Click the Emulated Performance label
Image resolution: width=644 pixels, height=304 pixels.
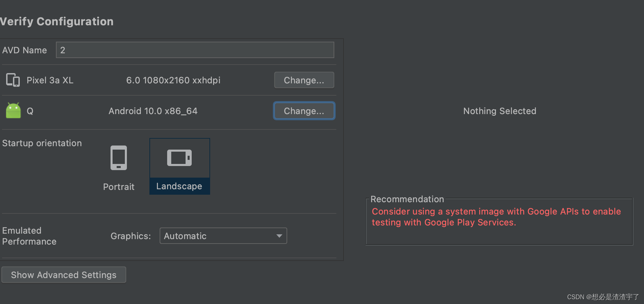point(29,236)
